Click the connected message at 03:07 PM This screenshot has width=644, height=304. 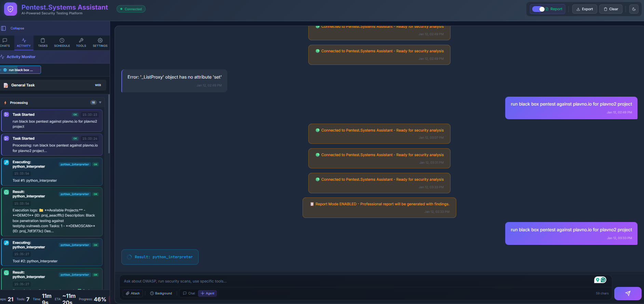(379, 134)
